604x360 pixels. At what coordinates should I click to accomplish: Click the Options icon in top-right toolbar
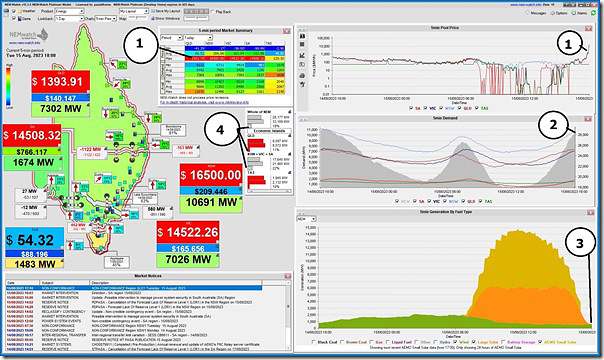tap(553, 13)
